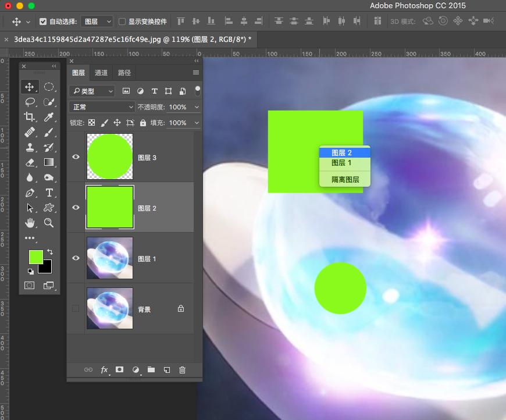Expand the 不透明度 opacity dropdown arrow
This screenshot has width=506, height=420.
point(197,107)
